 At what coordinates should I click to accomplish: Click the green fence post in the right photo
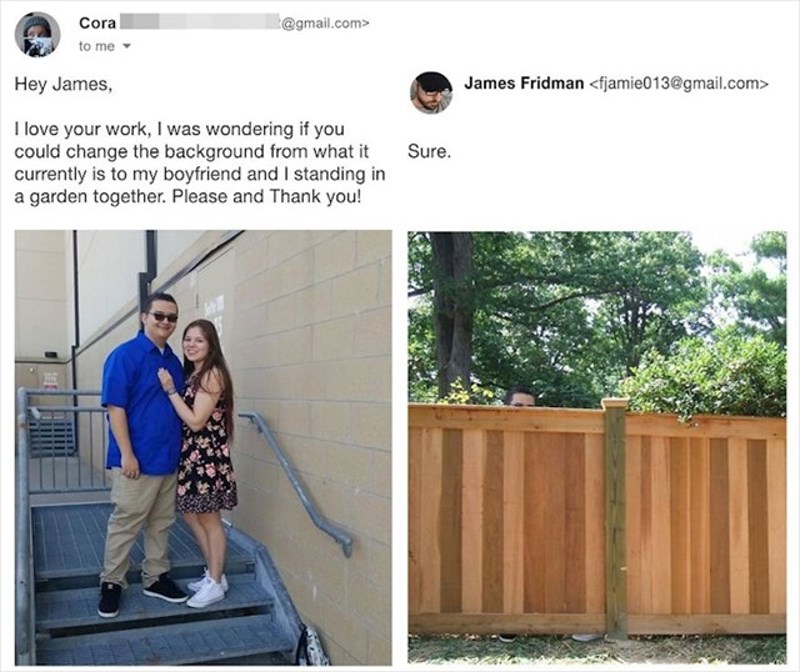tap(615, 516)
